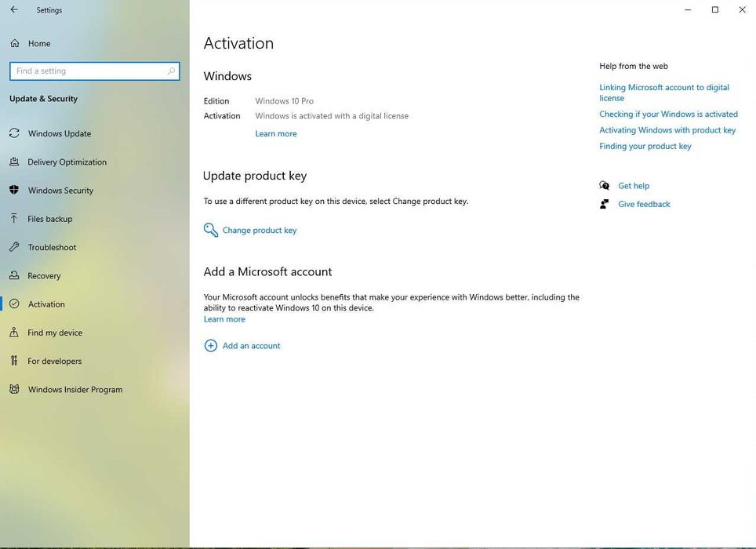Click the Recovery icon in sidebar
The height and width of the screenshot is (549, 756).
[14, 275]
